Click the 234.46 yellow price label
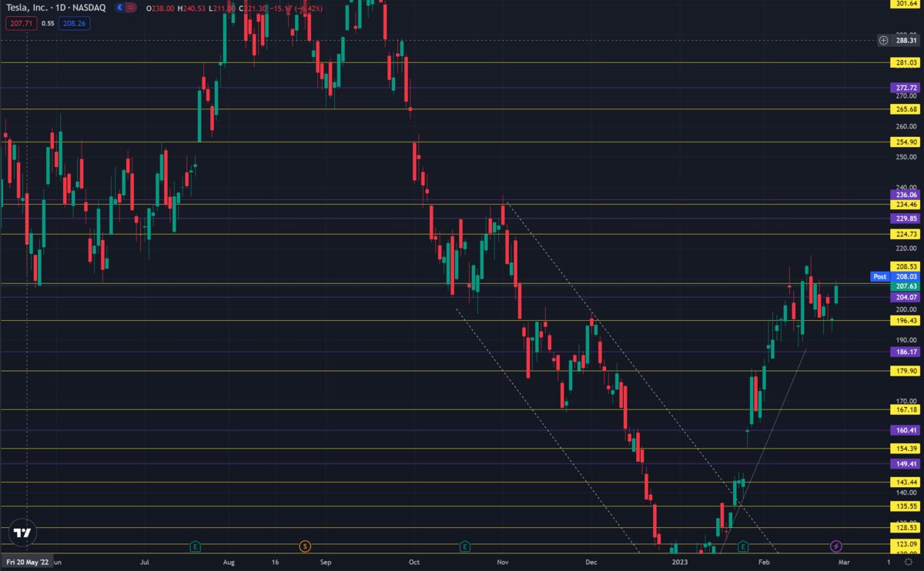 (906, 205)
